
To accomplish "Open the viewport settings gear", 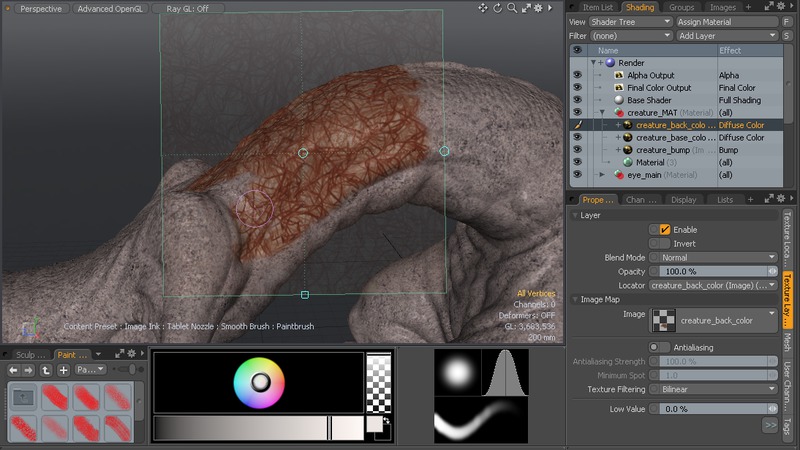I will point(540,8).
